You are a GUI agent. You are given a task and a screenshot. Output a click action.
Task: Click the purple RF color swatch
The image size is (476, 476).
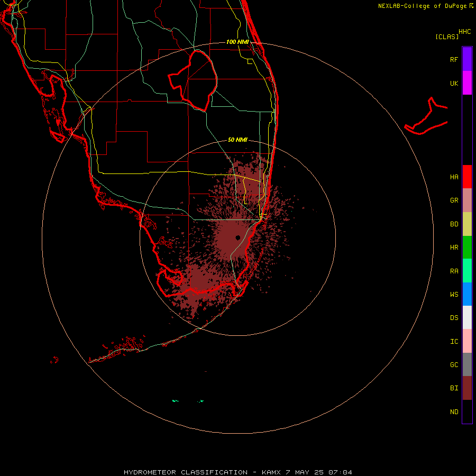(467, 59)
